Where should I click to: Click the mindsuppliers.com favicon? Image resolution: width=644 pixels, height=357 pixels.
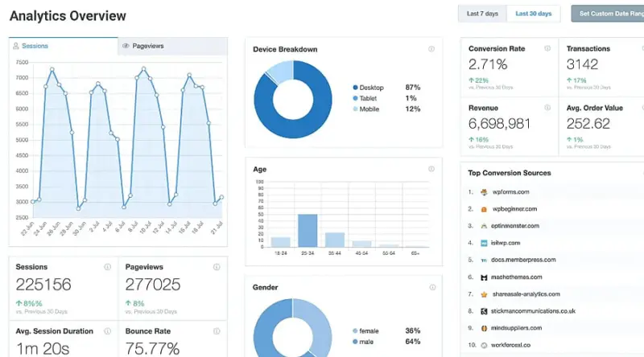(x=484, y=328)
